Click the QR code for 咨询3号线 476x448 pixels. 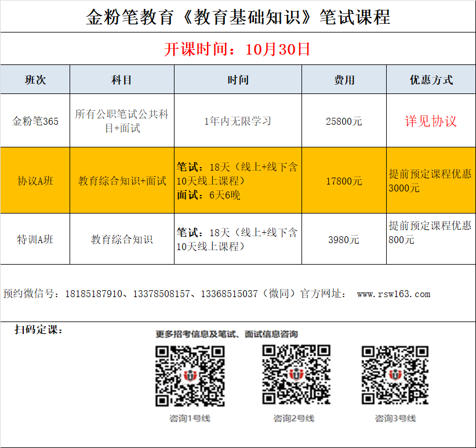coord(395,375)
